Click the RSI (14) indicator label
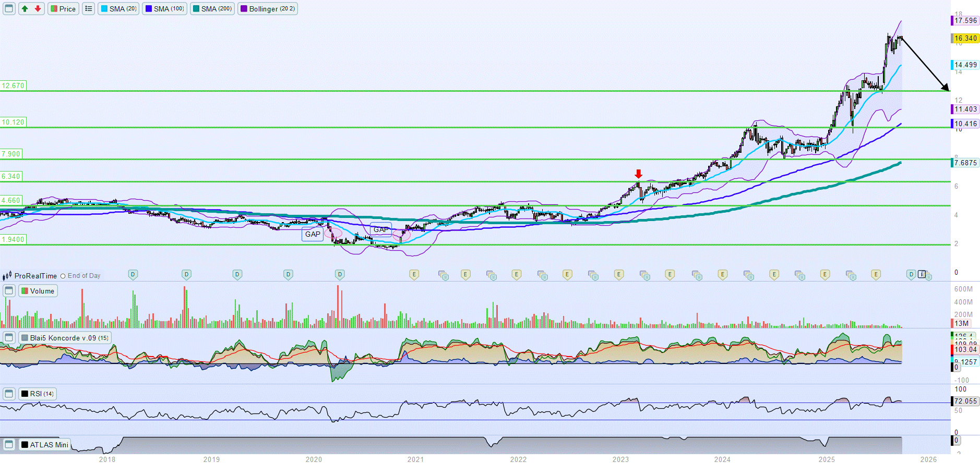The height and width of the screenshot is (463, 980). pyautogui.click(x=38, y=394)
